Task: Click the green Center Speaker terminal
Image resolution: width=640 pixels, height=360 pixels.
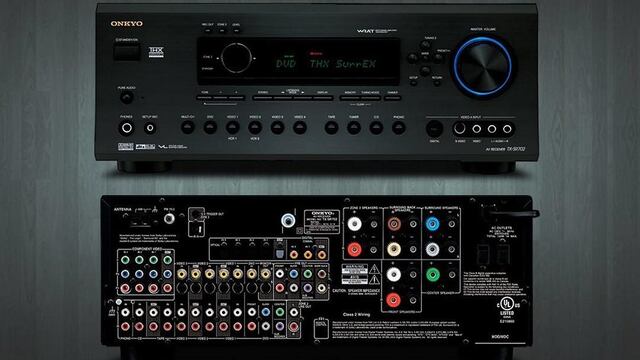Action: coord(433,275)
